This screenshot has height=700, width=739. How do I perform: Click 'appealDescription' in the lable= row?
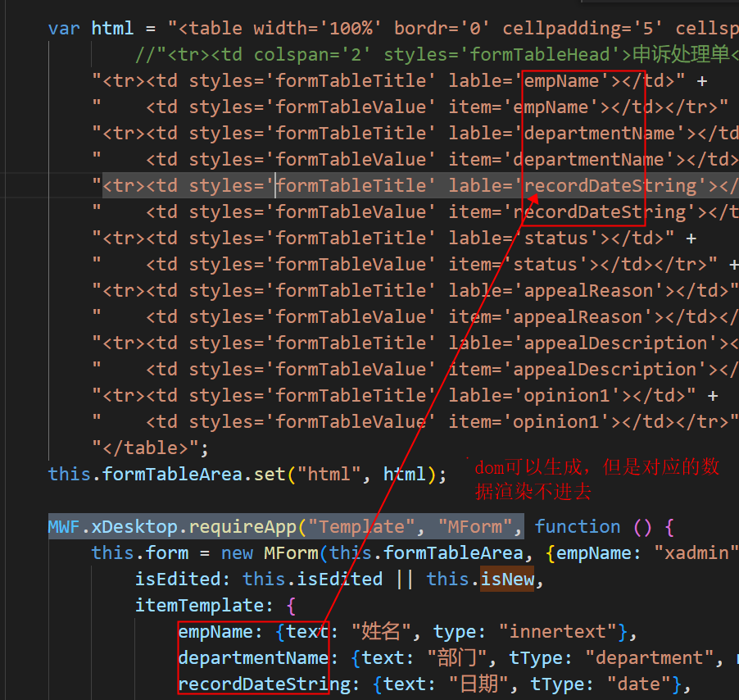pyautogui.click(x=615, y=343)
